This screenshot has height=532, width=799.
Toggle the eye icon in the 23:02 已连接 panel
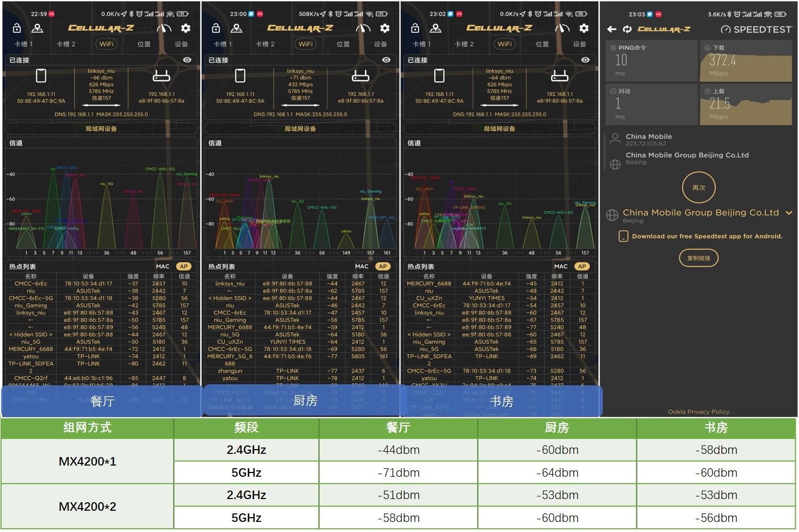point(585,60)
